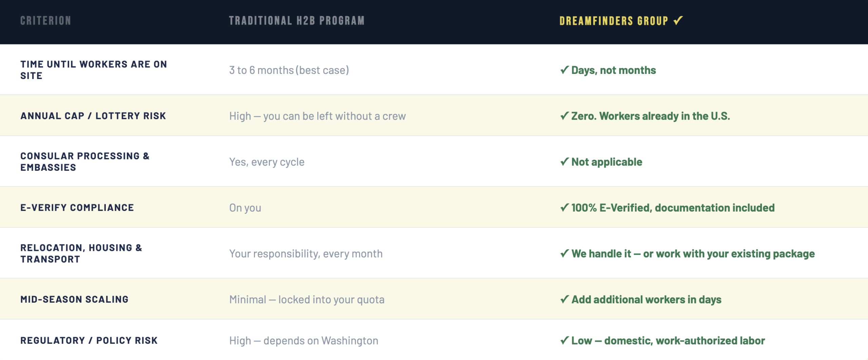Click the "Consular Processing & Embassies" row label
The height and width of the screenshot is (360, 868).
point(85,162)
